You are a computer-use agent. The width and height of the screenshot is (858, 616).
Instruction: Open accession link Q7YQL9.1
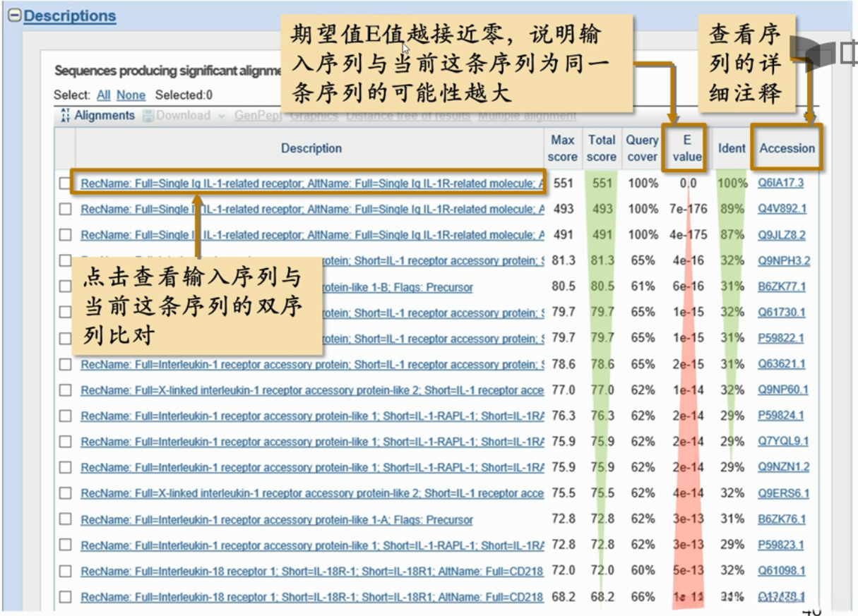(x=783, y=442)
